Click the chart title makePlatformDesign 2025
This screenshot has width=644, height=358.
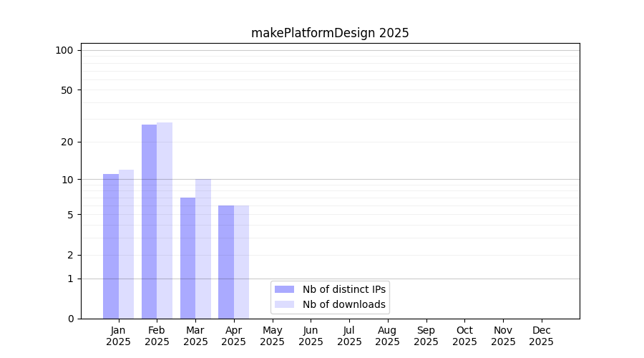point(330,33)
